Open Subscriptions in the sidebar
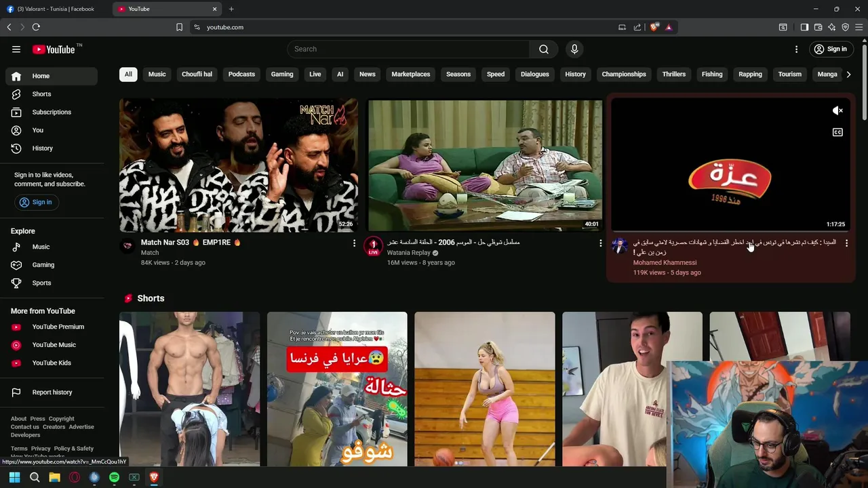 click(x=52, y=112)
